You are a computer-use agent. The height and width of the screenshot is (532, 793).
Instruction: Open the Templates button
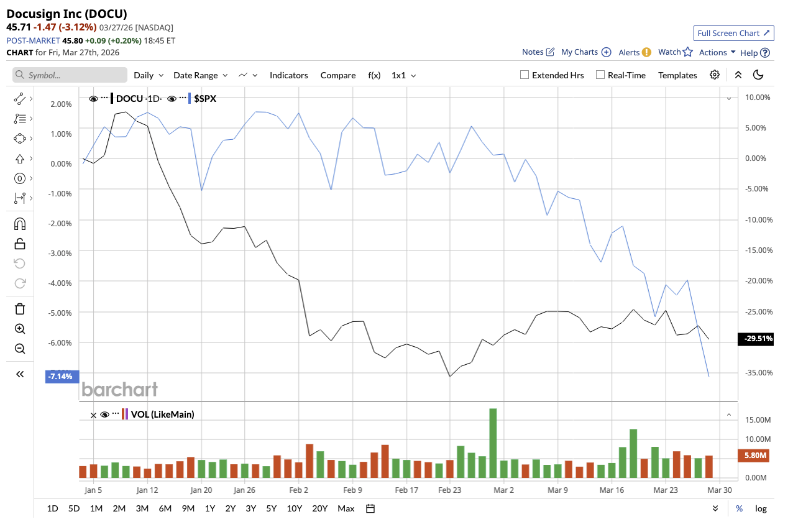pos(678,75)
